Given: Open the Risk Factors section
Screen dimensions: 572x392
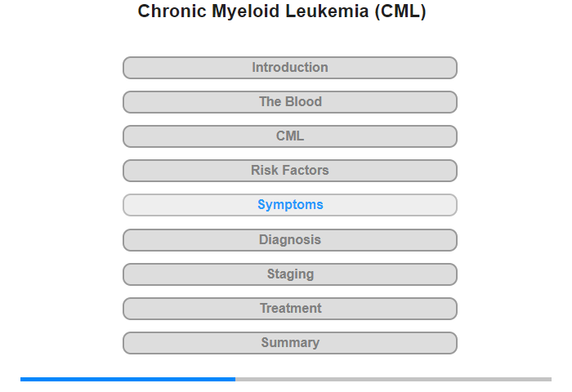Looking at the screenshot, I should tap(289, 171).
